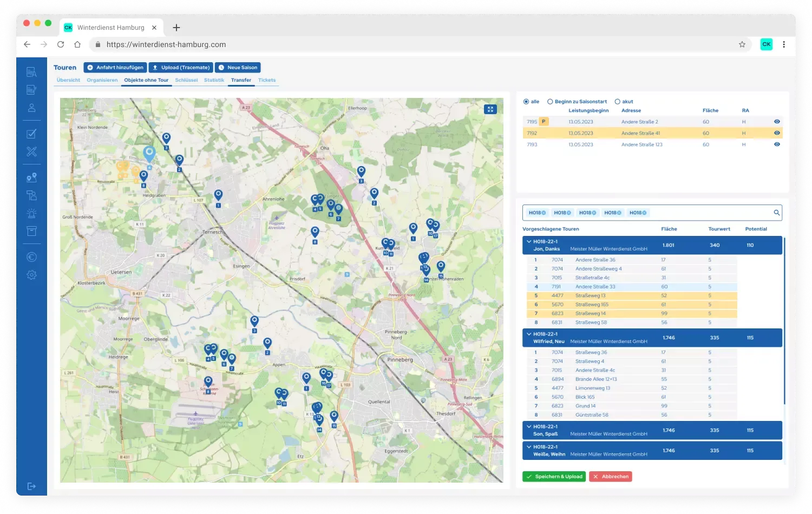Image resolution: width=812 pixels, height=514 pixels.
Task: Click the Upload (Tracemate) button
Action: (181, 68)
